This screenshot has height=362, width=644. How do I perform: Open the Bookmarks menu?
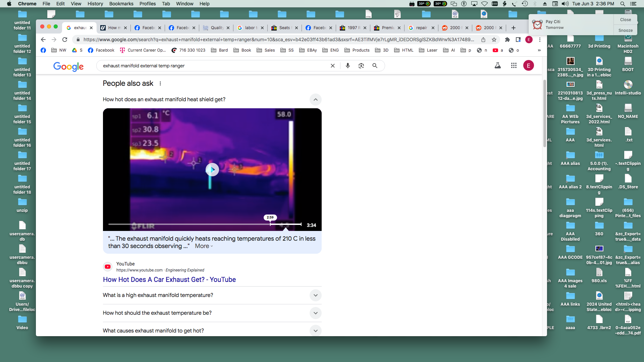[x=121, y=4]
